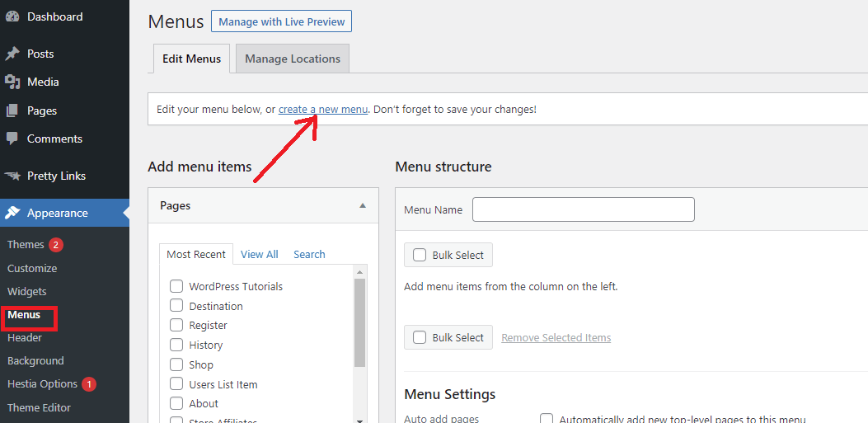The width and height of the screenshot is (868, 423).
Task: Select Menus in Appearance submenu
Action: [x=24, y=315]
